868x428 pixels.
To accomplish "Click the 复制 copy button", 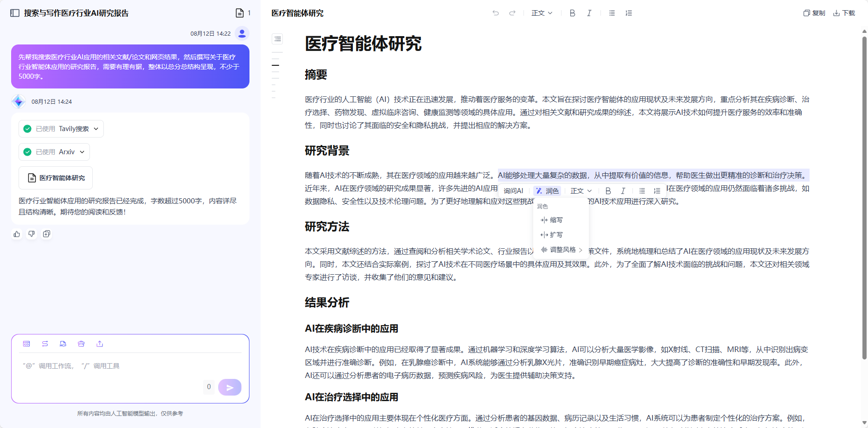I will (x=814, y=13).
